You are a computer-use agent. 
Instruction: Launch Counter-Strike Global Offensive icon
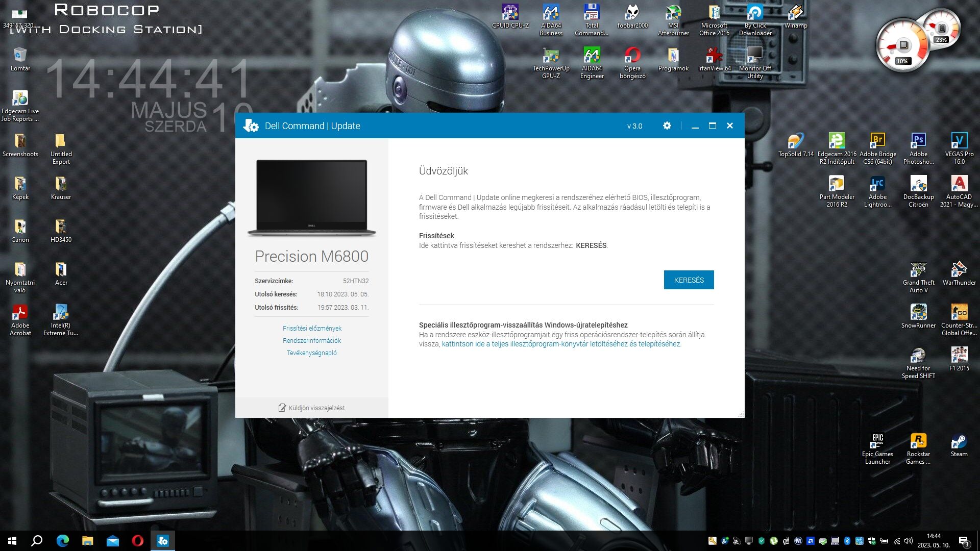(959, 320)
